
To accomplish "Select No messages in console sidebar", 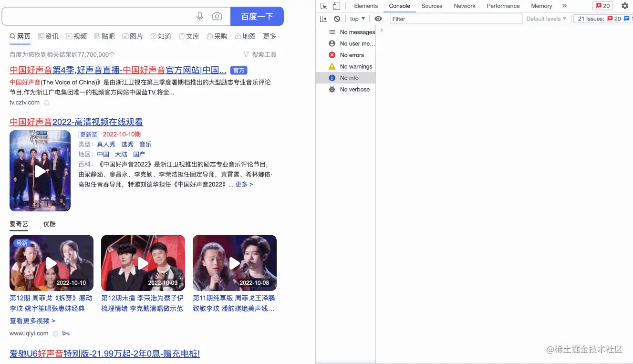I will [x=346, y=32].
